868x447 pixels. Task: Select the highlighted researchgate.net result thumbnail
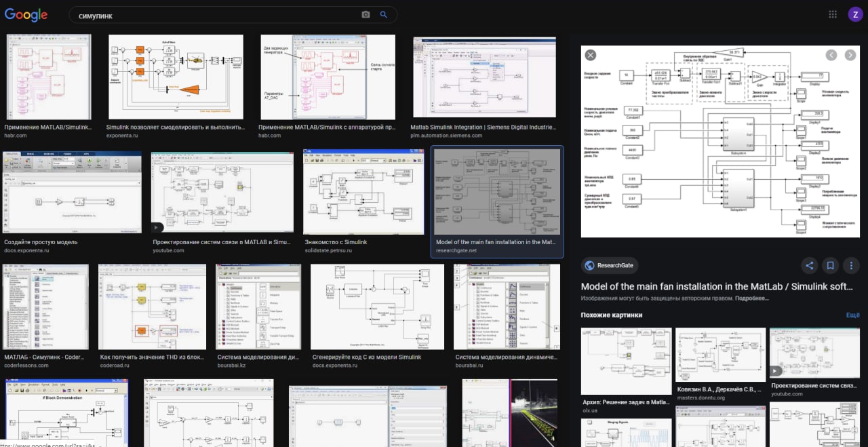click(x=498, y=192)
